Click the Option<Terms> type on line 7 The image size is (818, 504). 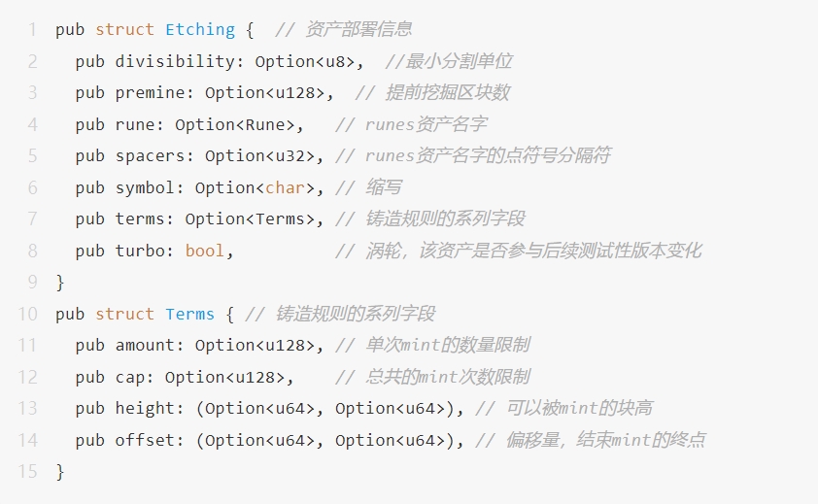250,219
